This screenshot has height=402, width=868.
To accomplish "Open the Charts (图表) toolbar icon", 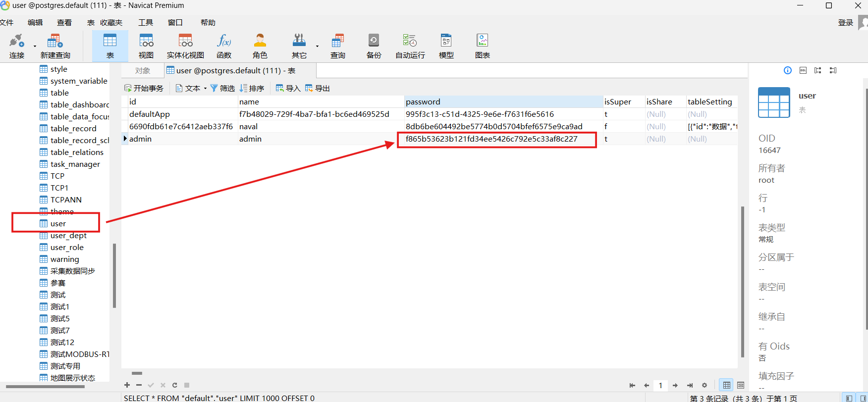I will (x=482, y=46).
